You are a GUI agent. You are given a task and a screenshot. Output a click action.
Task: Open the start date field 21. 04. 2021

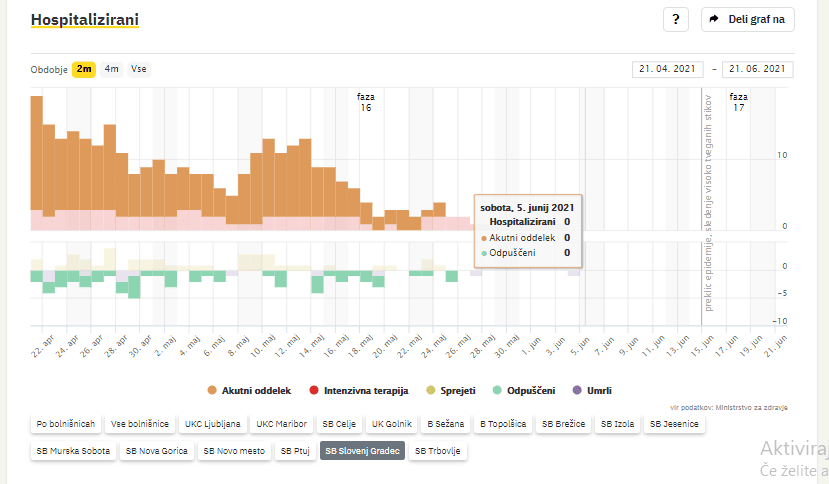point(668,69)
